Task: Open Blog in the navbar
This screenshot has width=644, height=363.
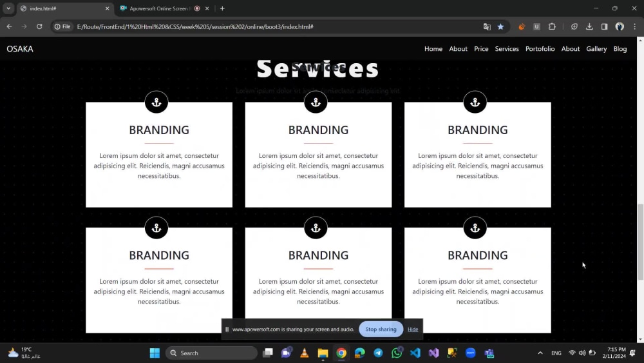Action: click(620, 48)
